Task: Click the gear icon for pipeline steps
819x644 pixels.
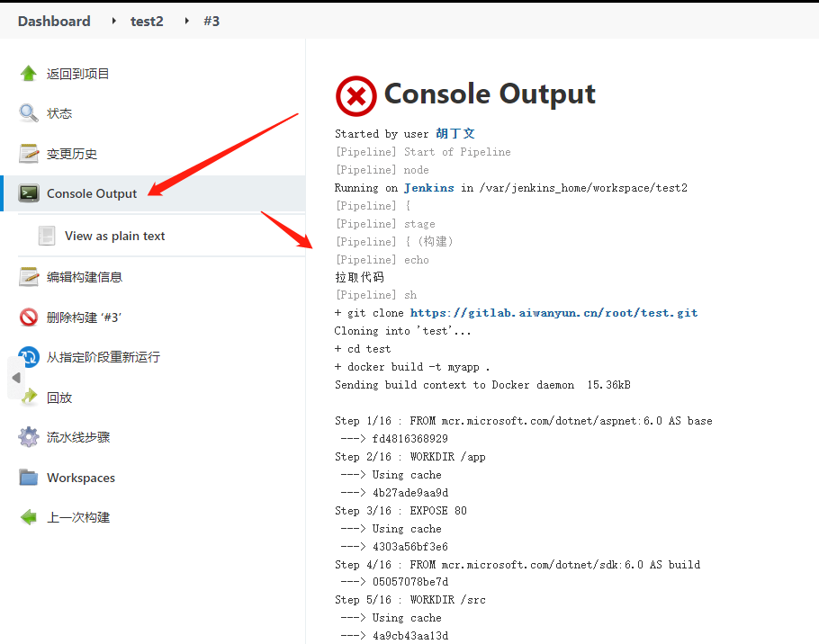Action: pos(29,437)
